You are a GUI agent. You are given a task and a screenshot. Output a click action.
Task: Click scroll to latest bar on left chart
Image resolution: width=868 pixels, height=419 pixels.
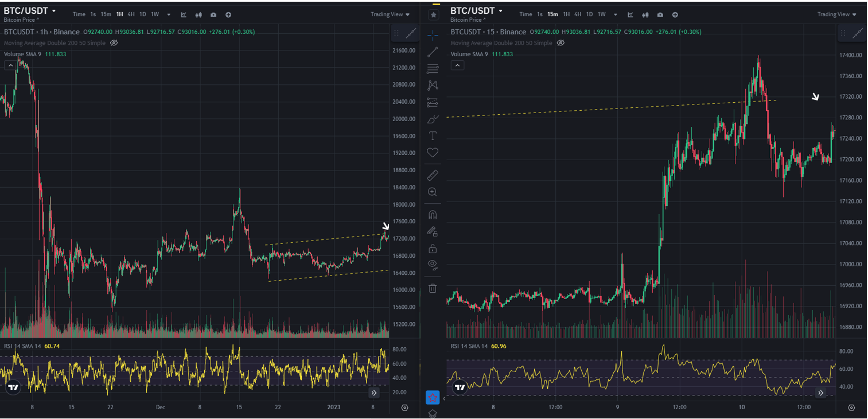374,393
